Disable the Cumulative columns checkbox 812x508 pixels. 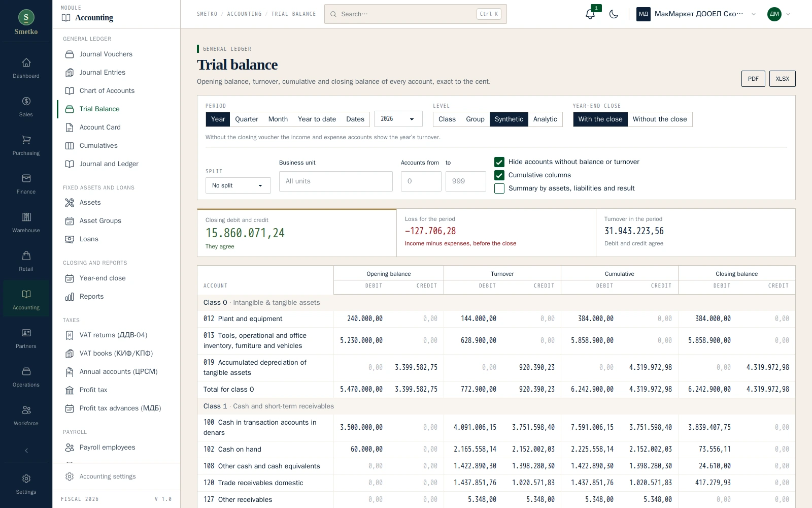[499, 175]
